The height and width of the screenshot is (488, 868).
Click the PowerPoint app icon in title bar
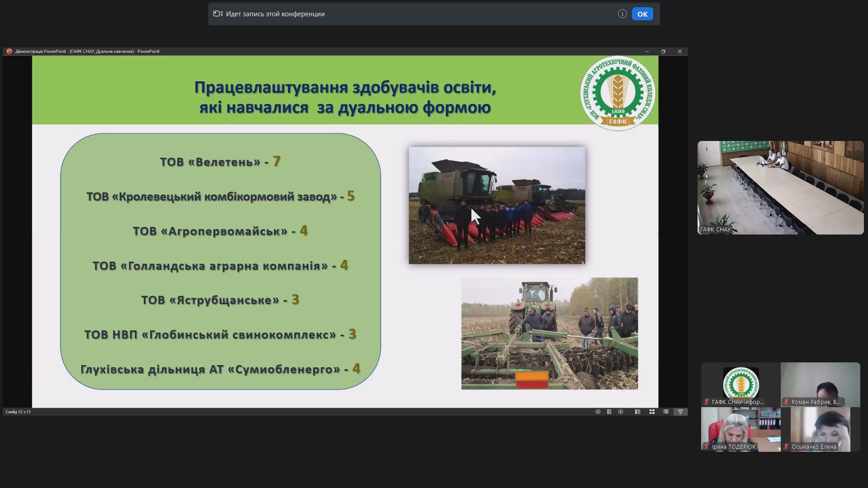(9, 52)
